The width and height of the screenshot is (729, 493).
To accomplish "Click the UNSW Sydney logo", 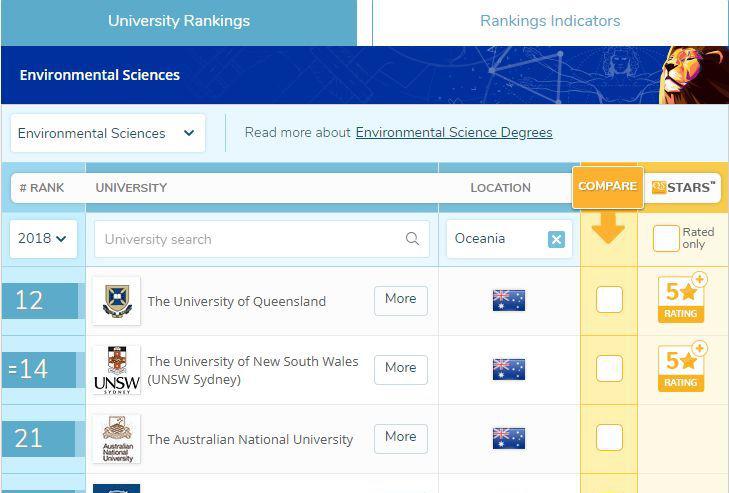I will [117, 369].
